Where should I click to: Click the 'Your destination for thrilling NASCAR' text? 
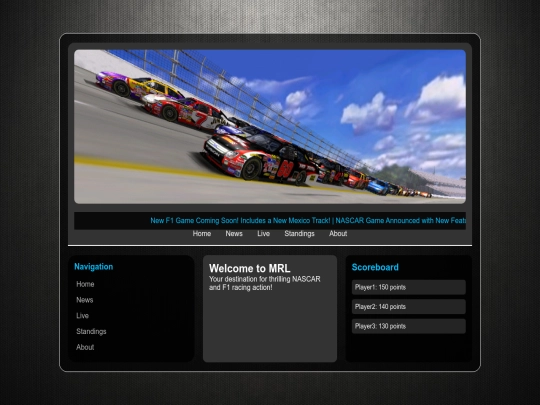click(x=264, y=279)
